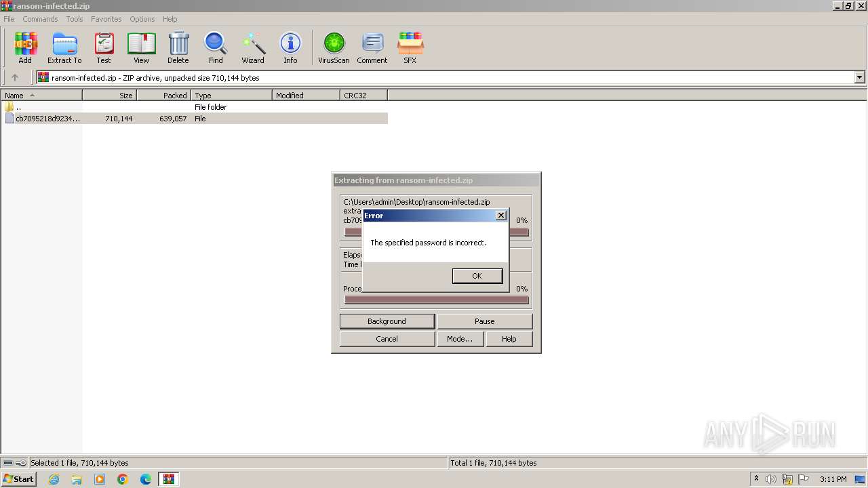Viewport: 868px width, 488px height.
Task: Sort by Name column header
Action: coord(41,96)
